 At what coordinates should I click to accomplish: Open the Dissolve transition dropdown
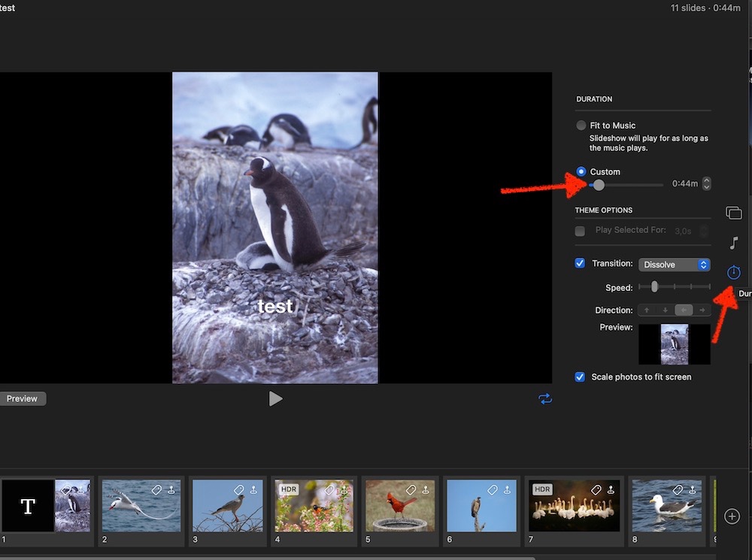[x=674, y=265]
